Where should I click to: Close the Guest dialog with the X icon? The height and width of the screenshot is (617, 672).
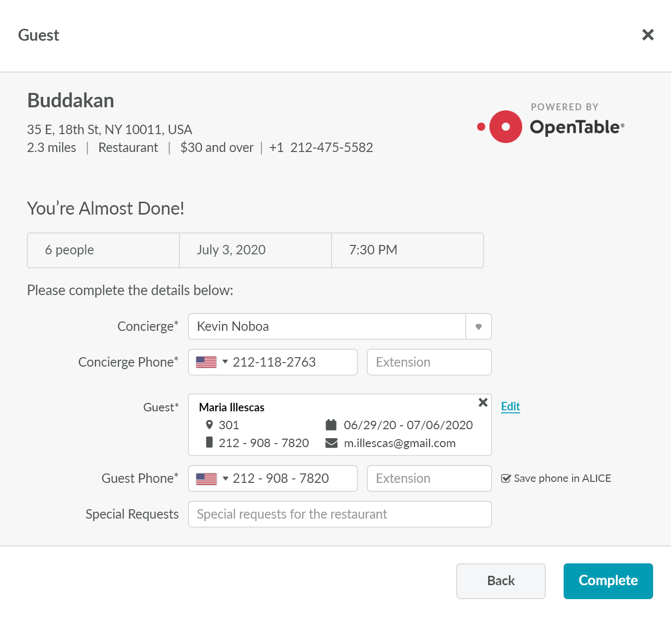click(648, 35)
